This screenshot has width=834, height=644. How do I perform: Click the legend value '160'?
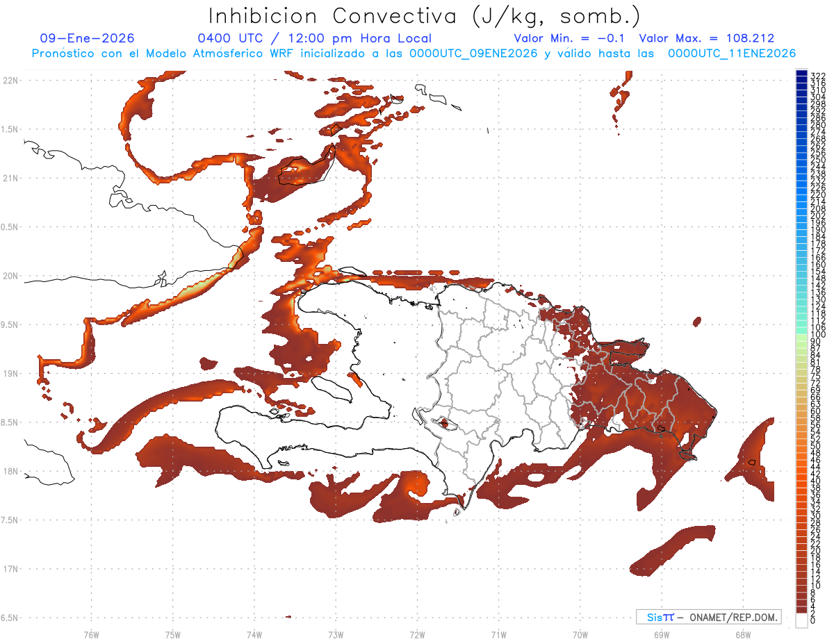tap(818, 264)
